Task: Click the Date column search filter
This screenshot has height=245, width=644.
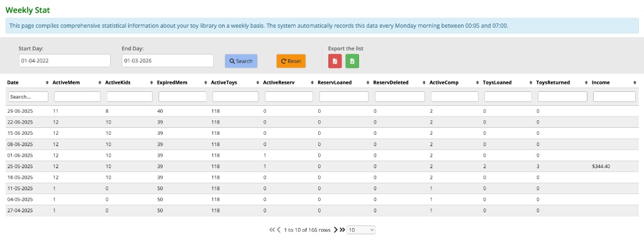Action: [28, 96]
